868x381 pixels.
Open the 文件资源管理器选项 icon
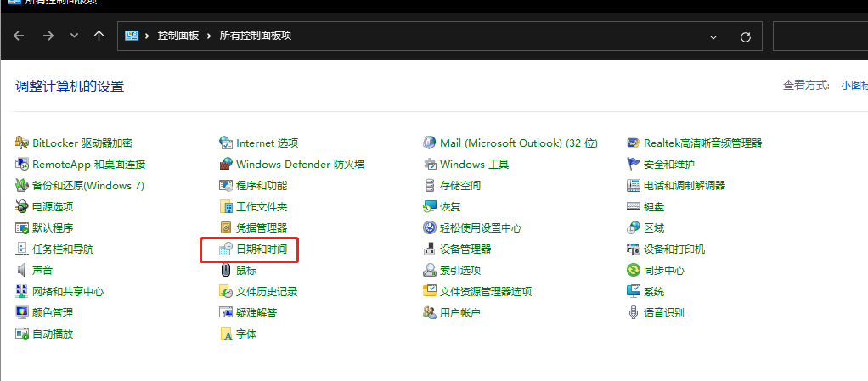pyautogui.click(x=430, y=291)
